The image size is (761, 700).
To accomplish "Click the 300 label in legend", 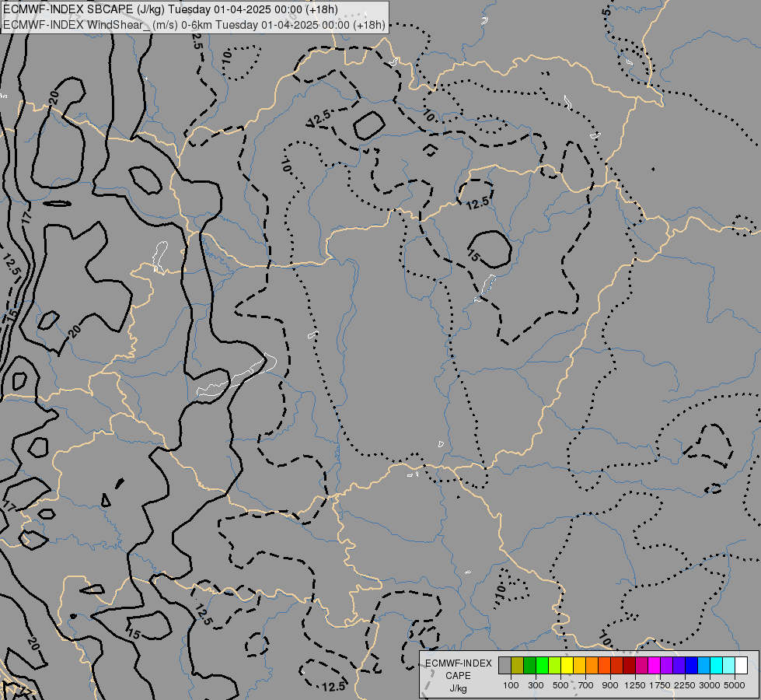I will click(x=536, y=685).
